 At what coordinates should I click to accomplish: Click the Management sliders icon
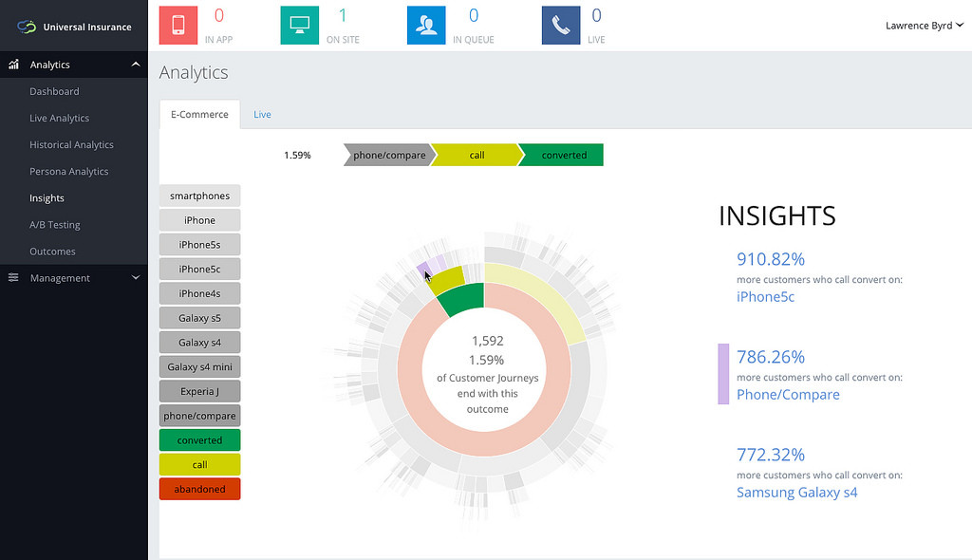[x=14, y=278]
